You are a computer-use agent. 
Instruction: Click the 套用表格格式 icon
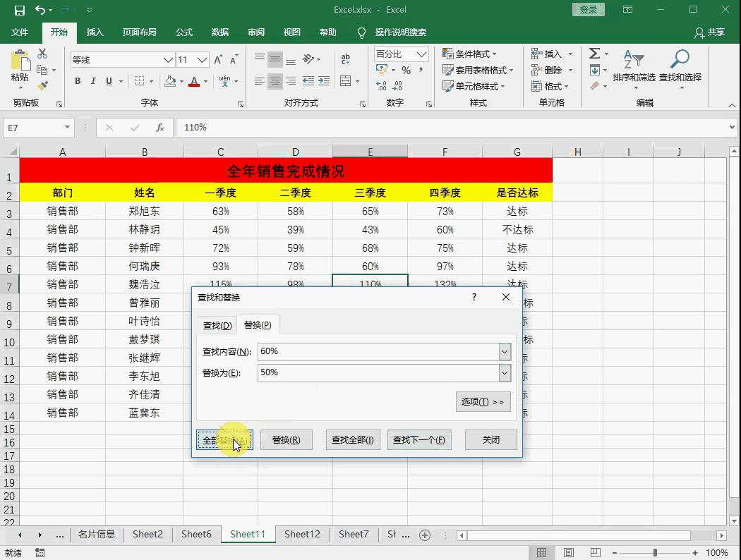[469, 70]
